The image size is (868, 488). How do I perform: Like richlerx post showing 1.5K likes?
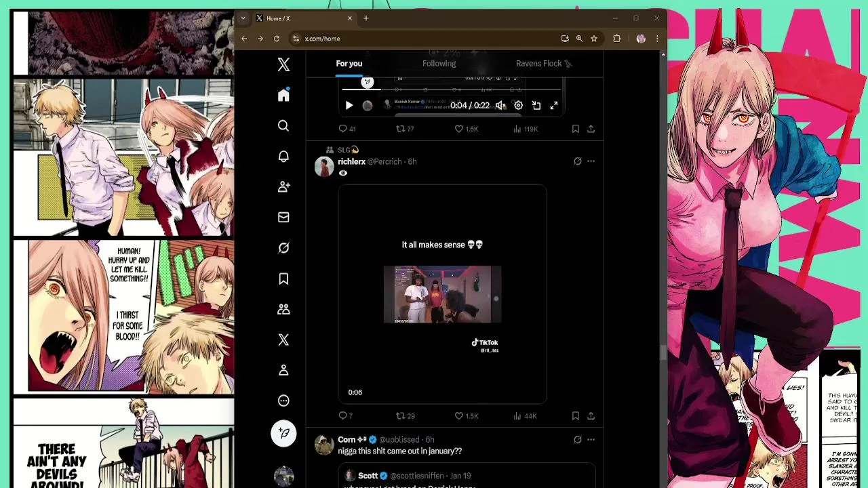pyautogui.click(x=467, y=415)
